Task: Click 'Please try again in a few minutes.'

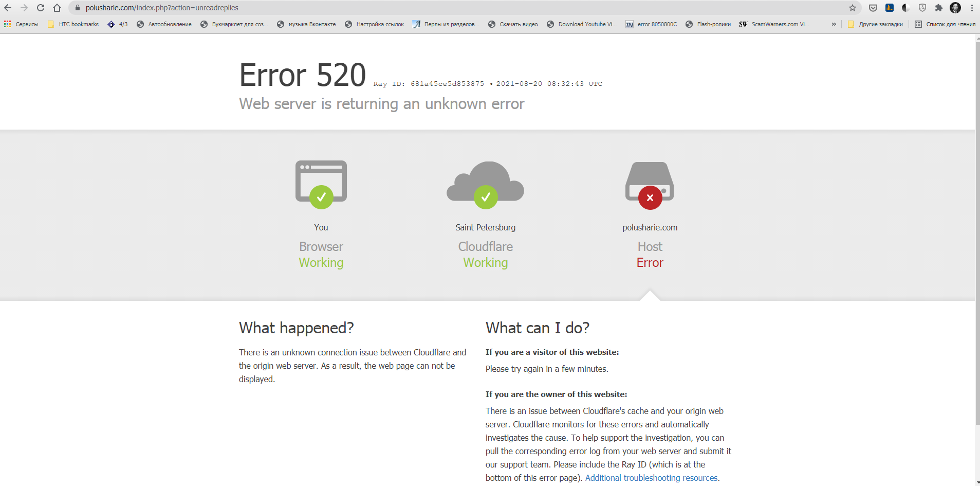Action: [x=547, y=369]
